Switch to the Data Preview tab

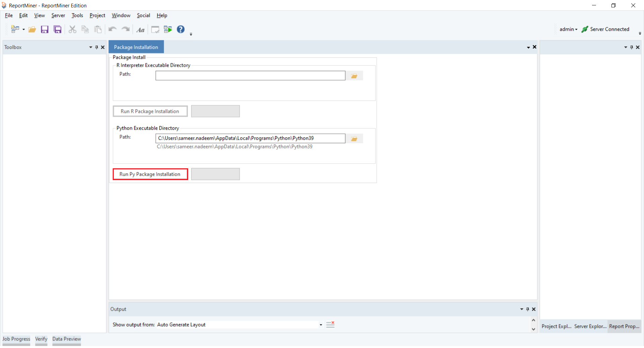pyautogui.click(x=66, y=339)
